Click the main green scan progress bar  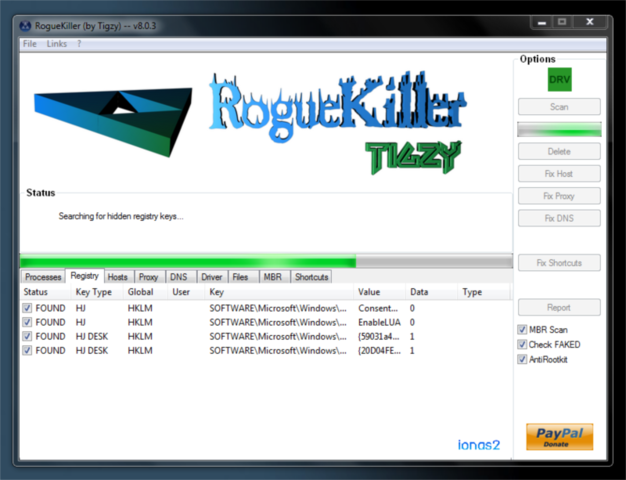pyautogui.click(x=266, y=262)
